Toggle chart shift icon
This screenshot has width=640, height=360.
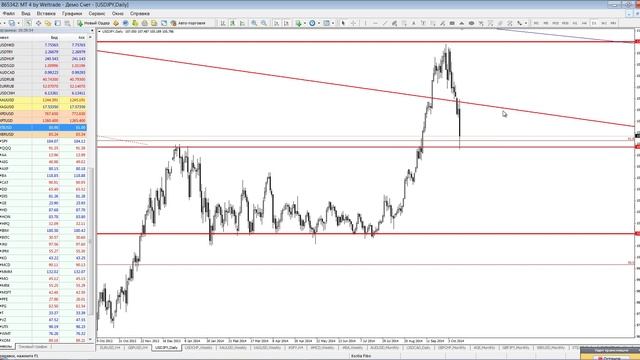point(286,23)
